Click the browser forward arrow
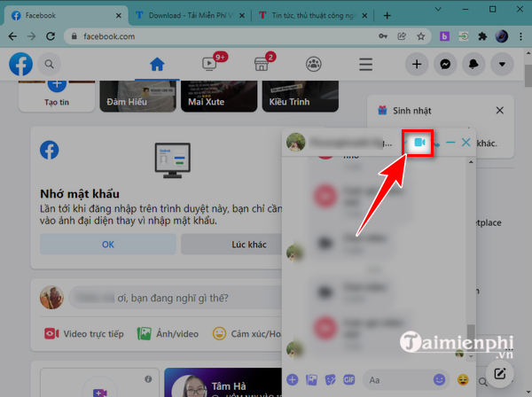The width and height of the screenshot is (532, 397). point(32,36)
